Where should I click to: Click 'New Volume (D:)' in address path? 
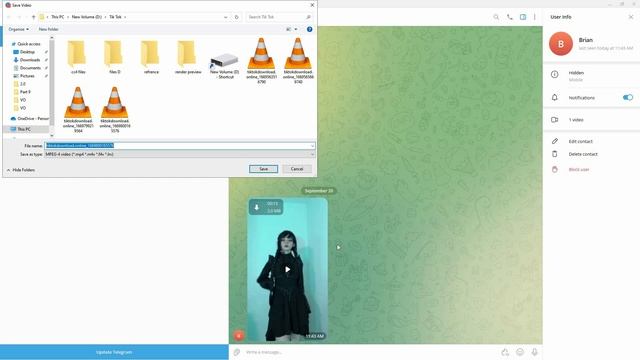pos(87,17)
